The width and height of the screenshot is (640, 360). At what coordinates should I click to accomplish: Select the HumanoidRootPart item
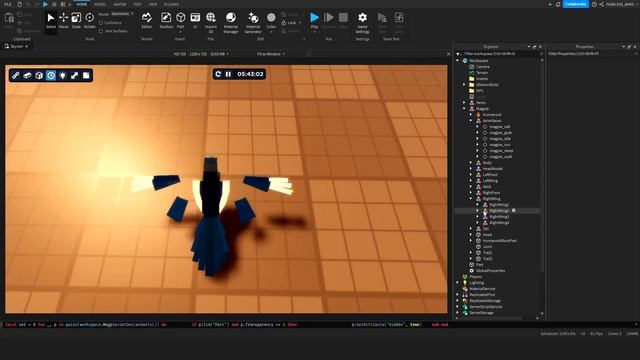click(x=500, y=241)
